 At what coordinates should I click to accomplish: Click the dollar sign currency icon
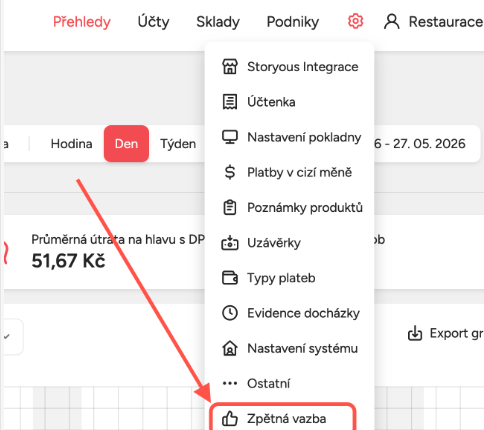click(230, 172)
